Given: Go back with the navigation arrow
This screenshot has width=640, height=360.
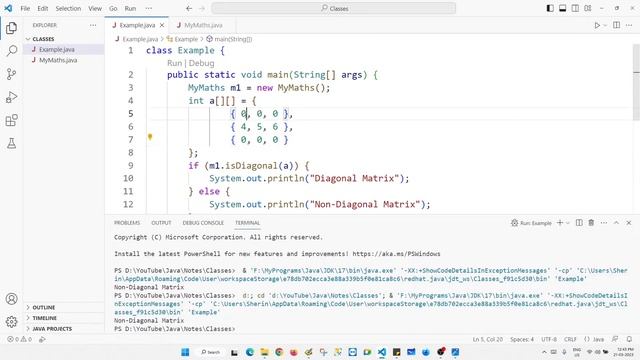Looking at the screenshot, I should pyautogui.click(x=189, y=8).
